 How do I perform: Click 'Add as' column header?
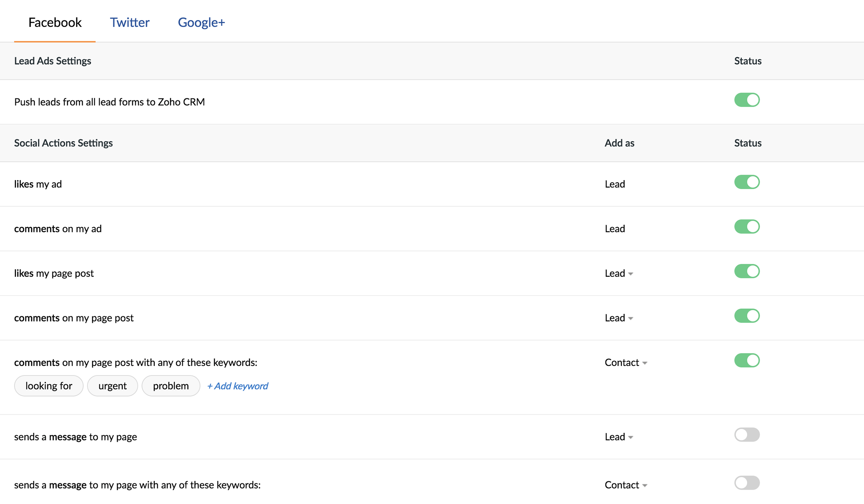[619, 143]
